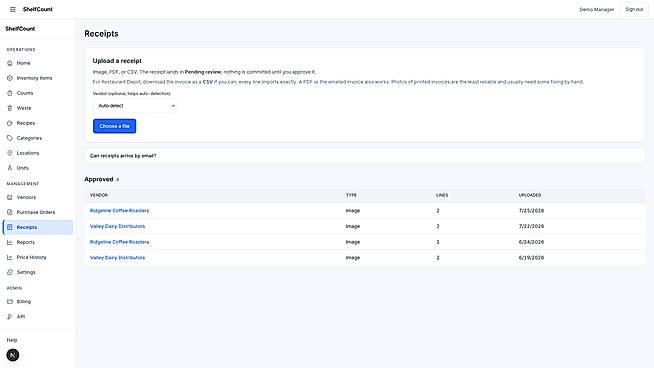
Task: Click the Upload a receipt heading
Action: [117, 61]
